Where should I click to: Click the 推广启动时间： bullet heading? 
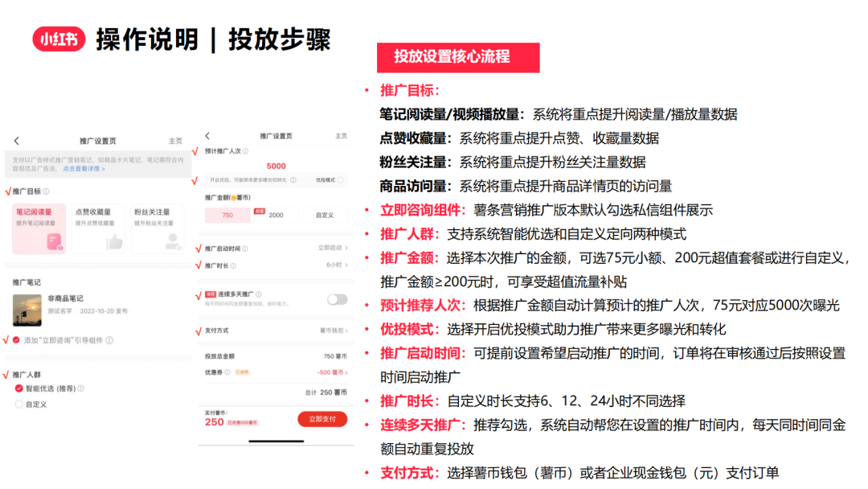coord(424,353)
